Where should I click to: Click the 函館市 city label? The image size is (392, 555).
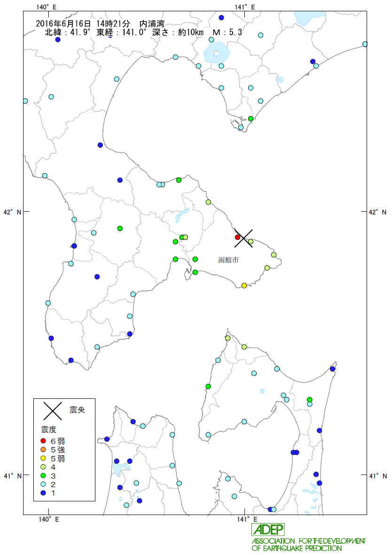point(228,260)
